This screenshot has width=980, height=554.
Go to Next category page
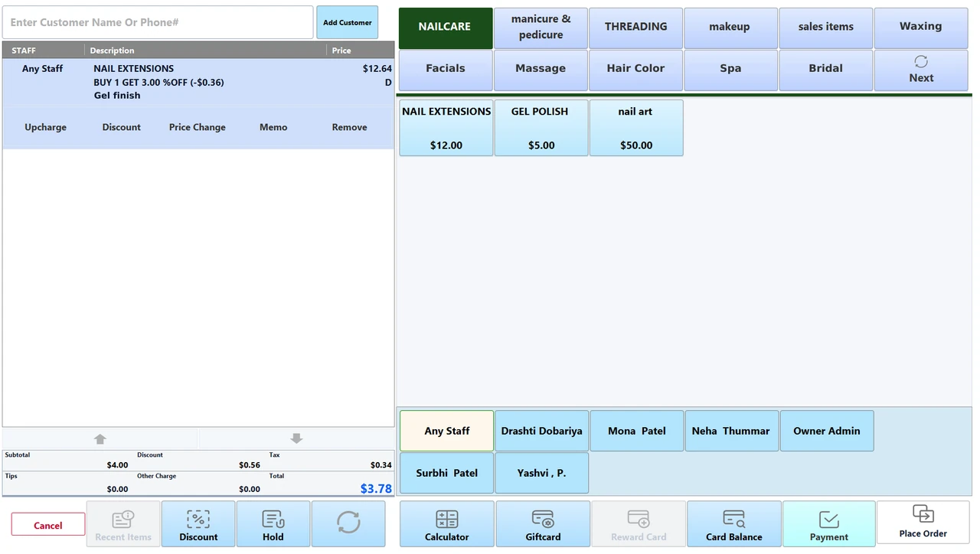(921, 70)
